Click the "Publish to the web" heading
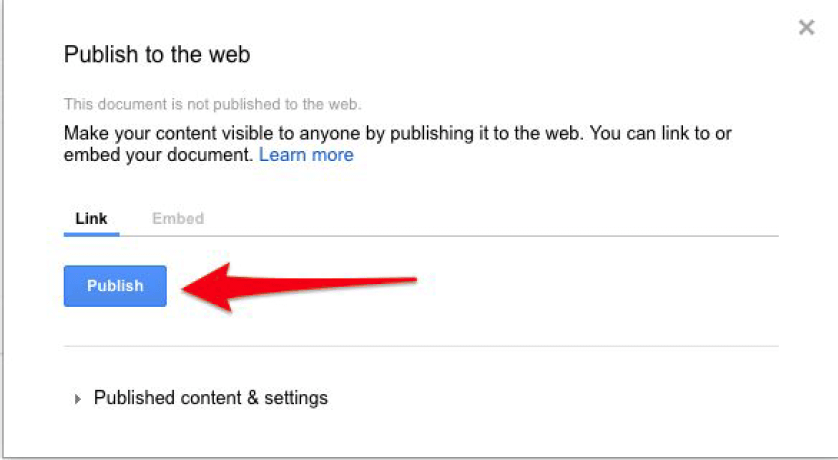 click(157, 54)
